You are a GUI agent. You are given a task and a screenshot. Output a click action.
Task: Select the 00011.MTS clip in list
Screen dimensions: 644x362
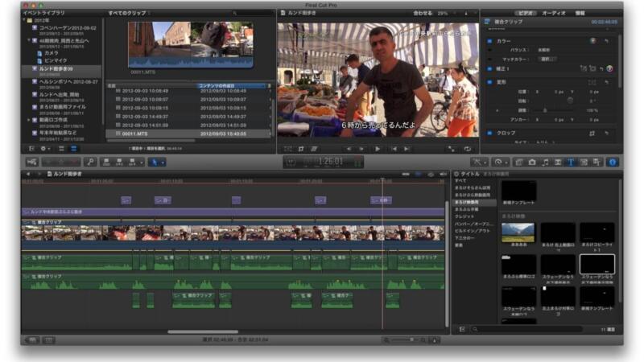(x=135, y=134)
